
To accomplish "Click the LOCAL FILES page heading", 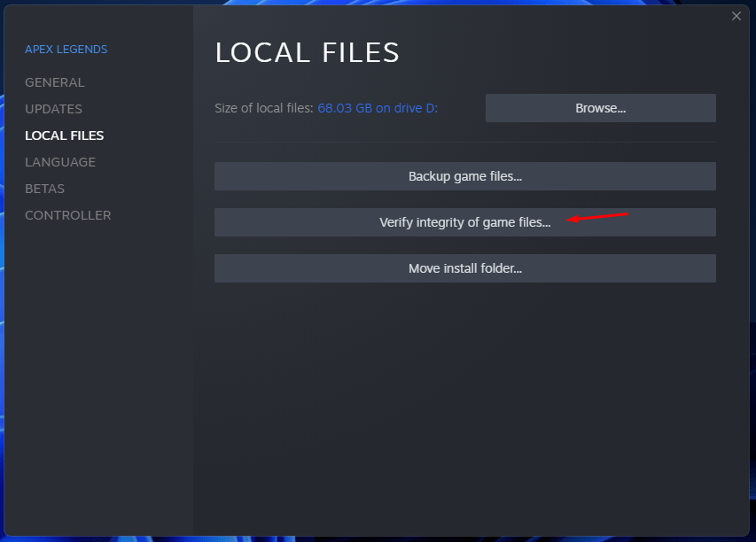I will pos(308,52).
